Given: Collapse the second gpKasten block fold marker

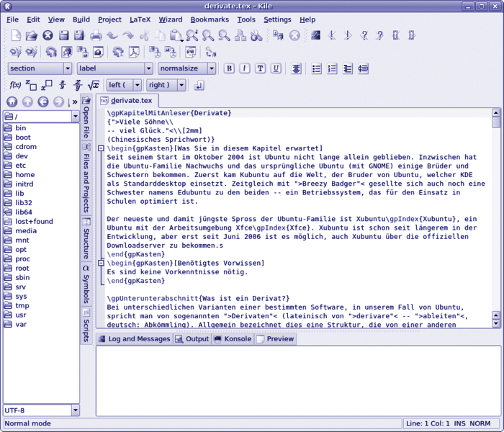Looking at the screenshot, I should pyautogui.click(x=102, y=263).
